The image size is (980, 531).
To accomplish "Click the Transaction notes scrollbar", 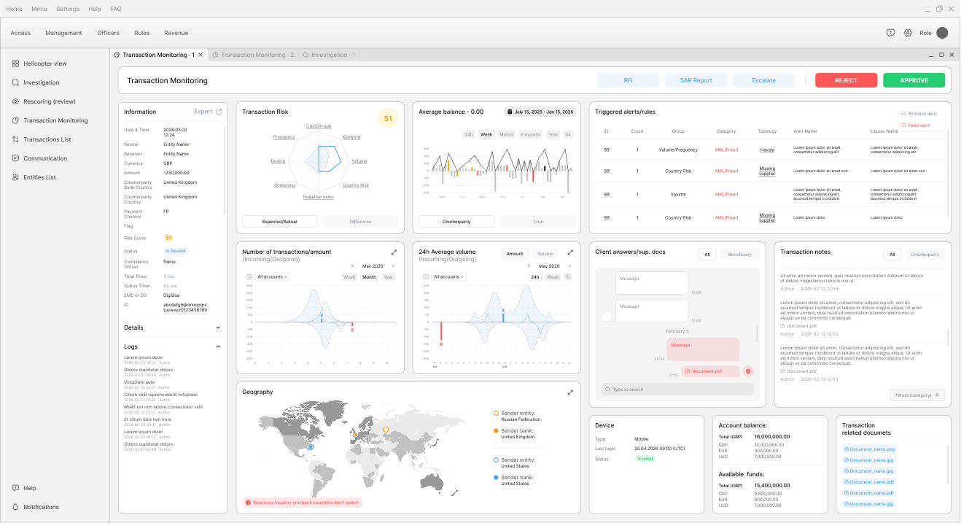I will [x=948, y=337].
